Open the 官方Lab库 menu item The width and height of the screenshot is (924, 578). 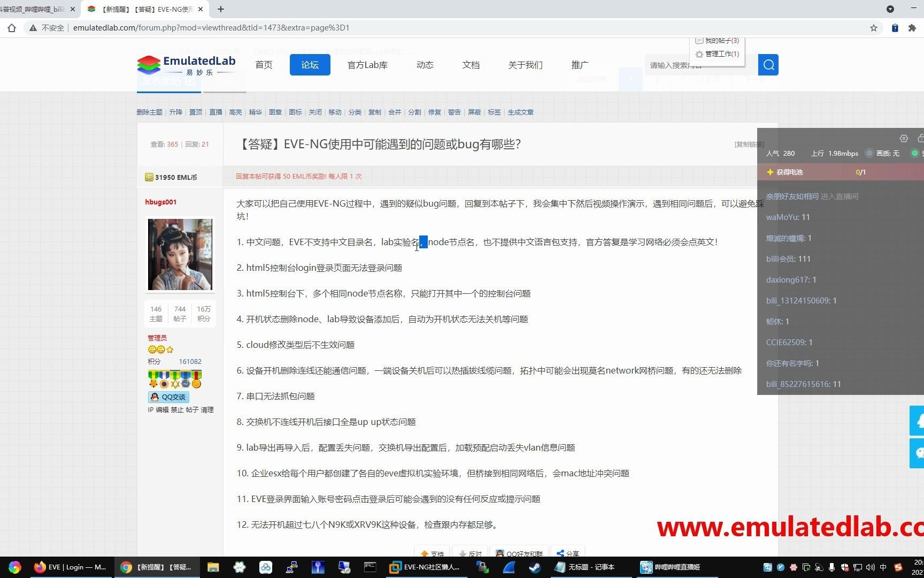[x=367, y=65]
